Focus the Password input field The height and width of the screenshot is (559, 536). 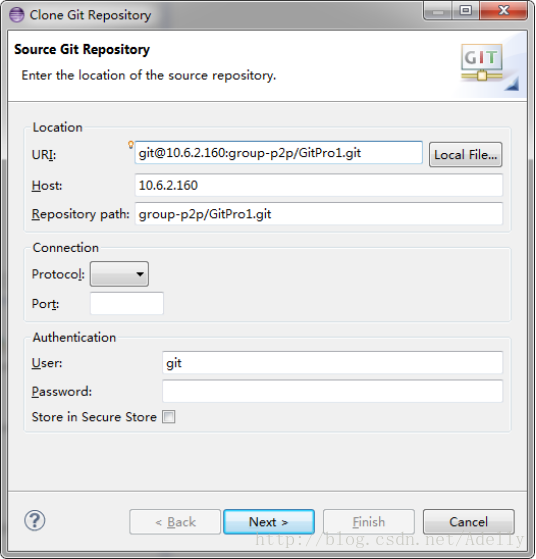332,391
